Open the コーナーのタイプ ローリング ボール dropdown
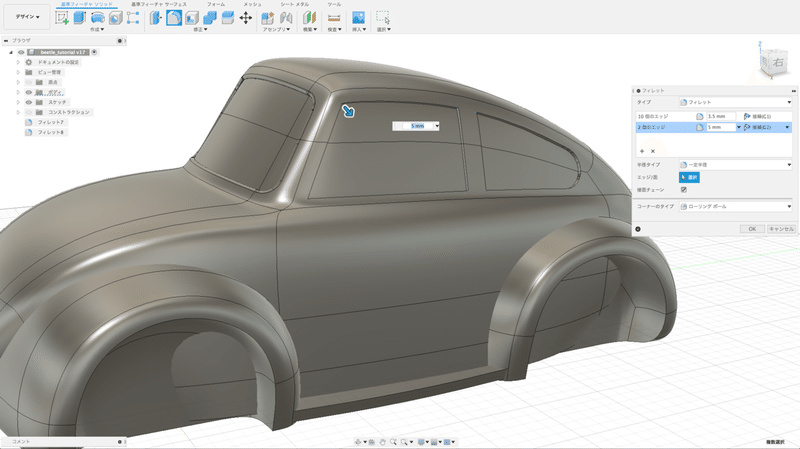 click(x=735, y=206)
